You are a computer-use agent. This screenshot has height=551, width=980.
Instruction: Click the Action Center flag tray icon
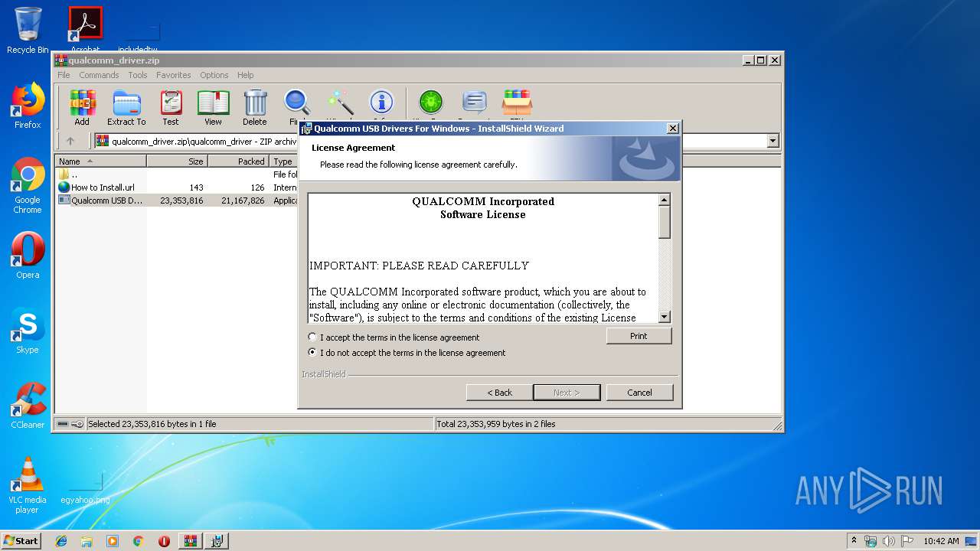tap(907, 541)
